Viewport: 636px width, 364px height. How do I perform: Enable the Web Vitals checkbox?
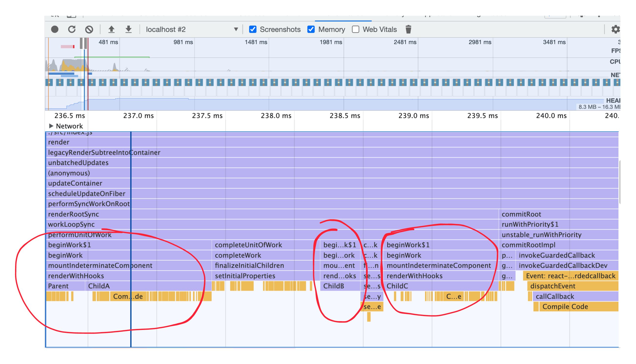pyautogui.click(x=356, y=29)
